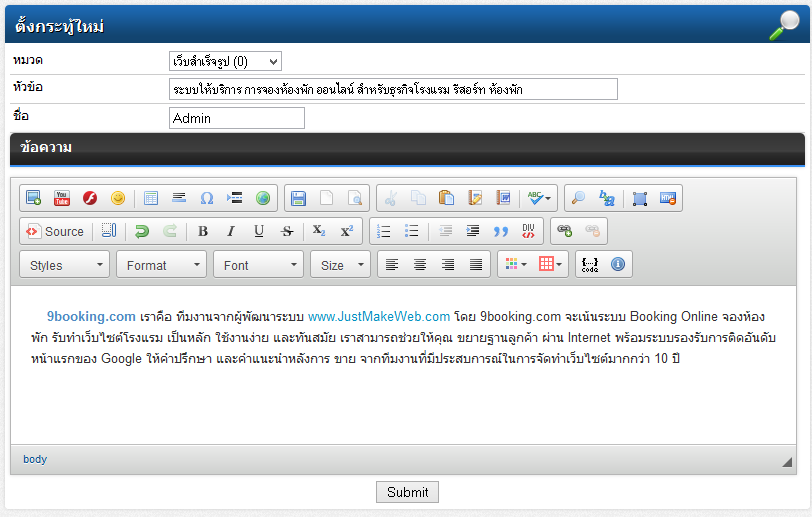
Task: Open text color picker
Action: click(x=515, y=265)
